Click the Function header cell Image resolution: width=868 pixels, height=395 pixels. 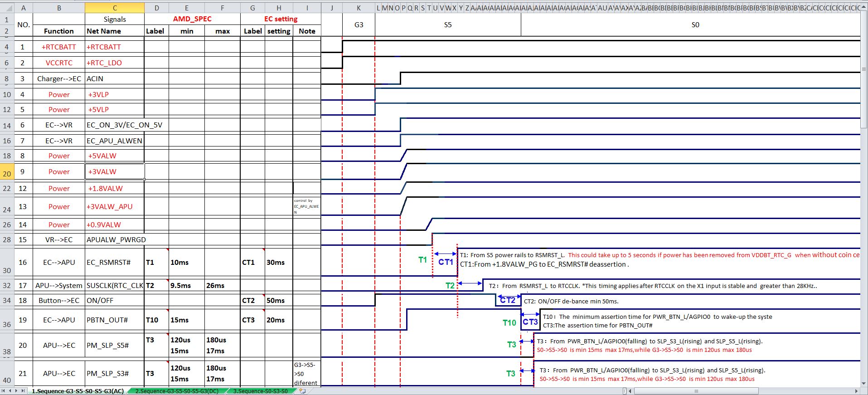click(59, 31)
